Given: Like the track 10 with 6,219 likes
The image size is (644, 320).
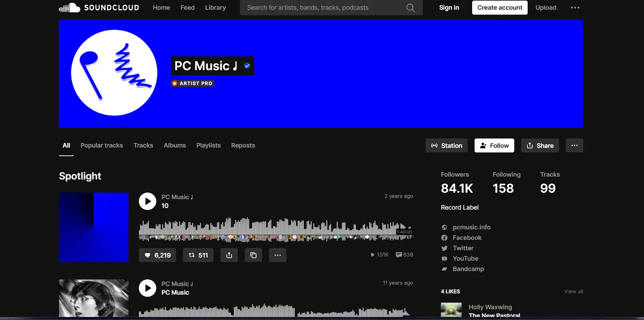Looking at the screenshot, I should click(157, 255).
